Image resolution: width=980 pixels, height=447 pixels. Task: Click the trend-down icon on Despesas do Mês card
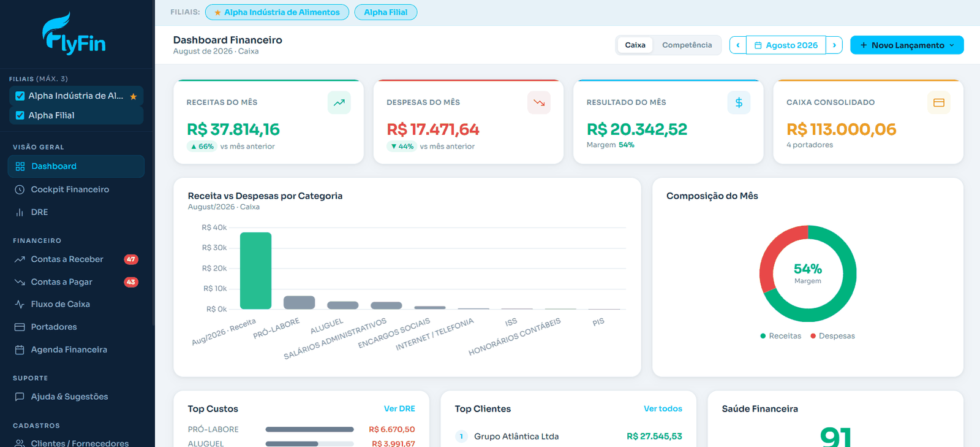[x=539, y=102]
